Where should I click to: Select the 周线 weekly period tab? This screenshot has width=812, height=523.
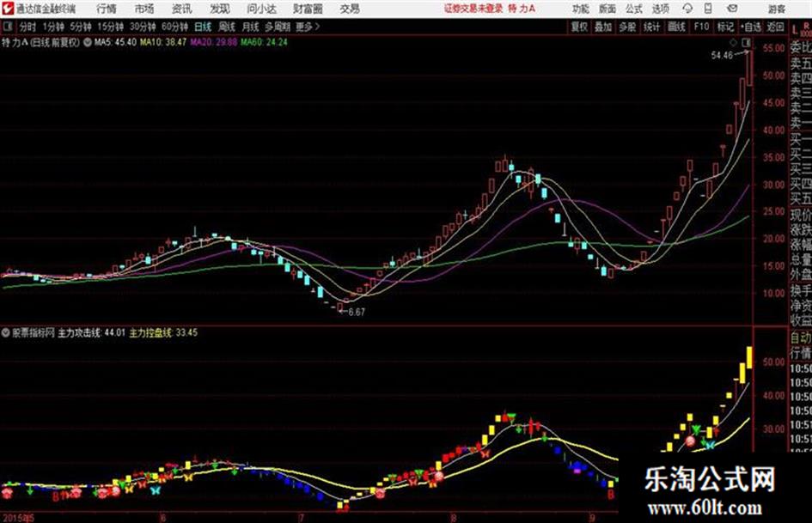227,27
